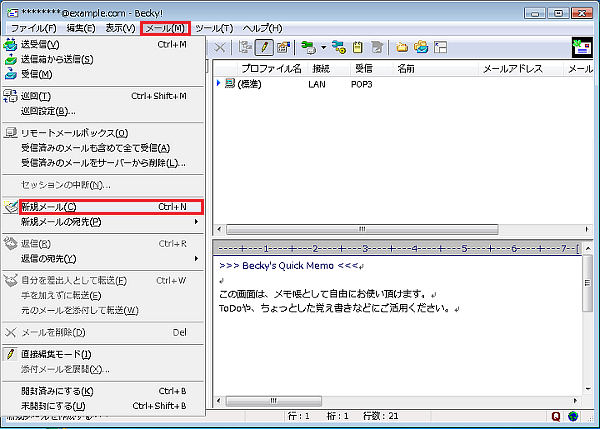Select 送受信(V) menu entry
Image resolution: width=600 pixels, height=429 pixels.
[103, 44]
